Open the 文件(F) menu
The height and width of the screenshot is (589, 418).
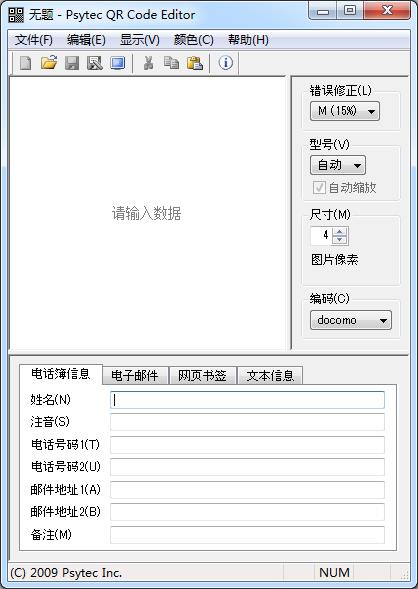34,40
